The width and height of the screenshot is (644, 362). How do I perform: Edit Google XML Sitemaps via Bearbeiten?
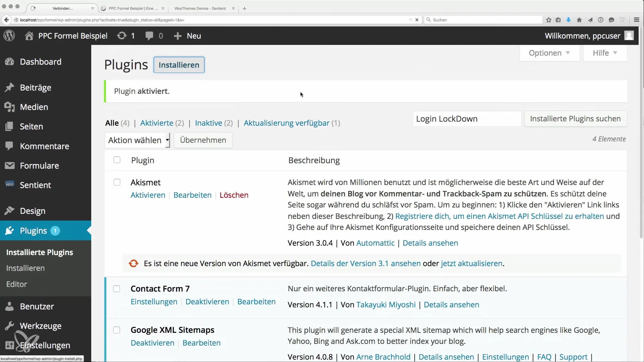(x=202, y=343)
